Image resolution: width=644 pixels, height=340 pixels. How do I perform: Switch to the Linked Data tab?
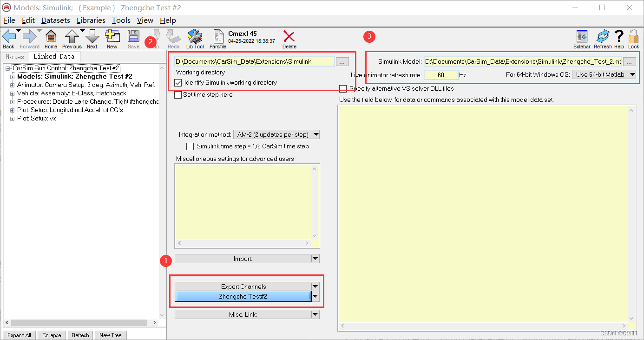point(54,56)
